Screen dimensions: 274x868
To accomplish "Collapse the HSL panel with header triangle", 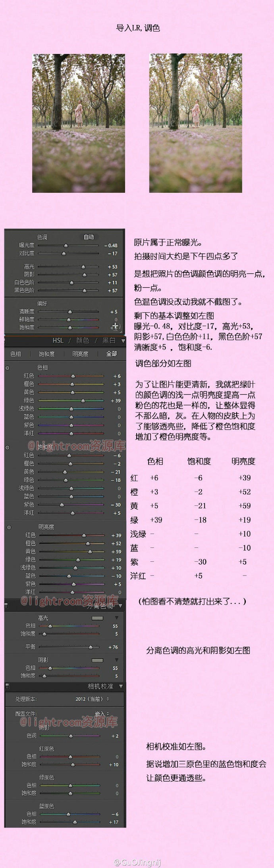I will click(x=123, y=341).
